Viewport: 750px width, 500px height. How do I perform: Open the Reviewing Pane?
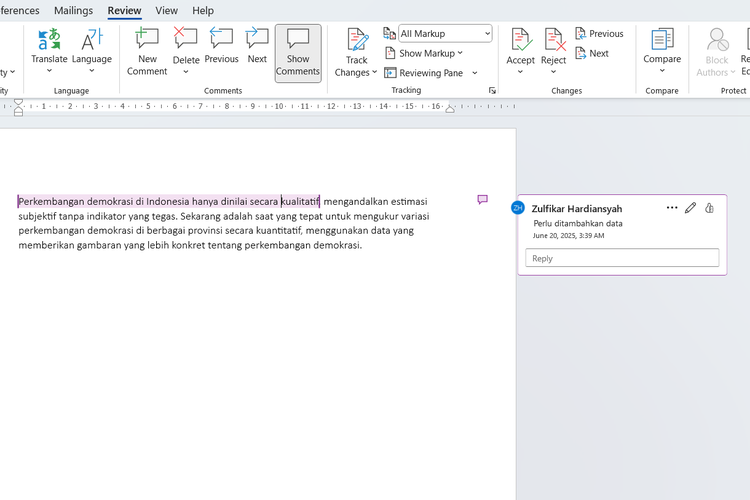pyautogui.click(x=424, y=73)
